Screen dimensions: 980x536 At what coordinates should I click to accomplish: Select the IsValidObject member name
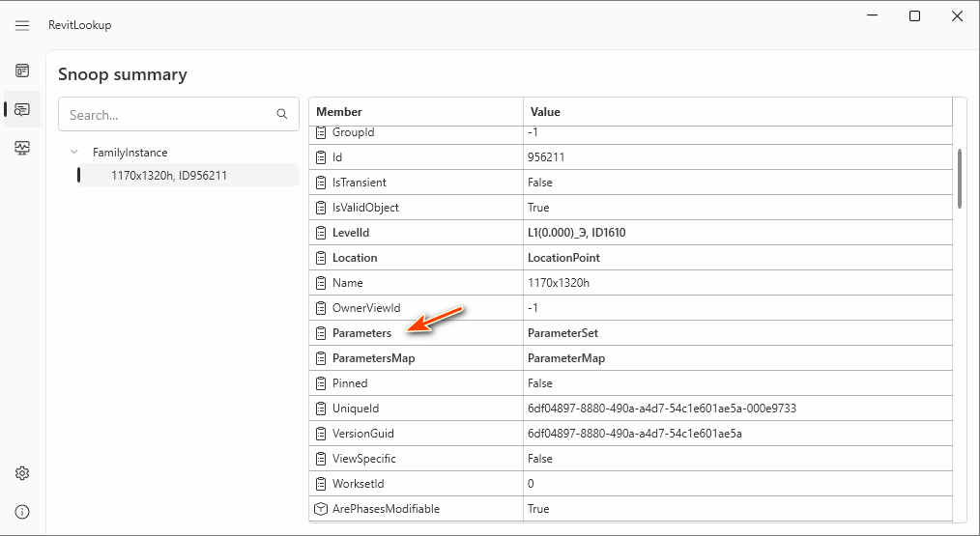coord(365,208)
